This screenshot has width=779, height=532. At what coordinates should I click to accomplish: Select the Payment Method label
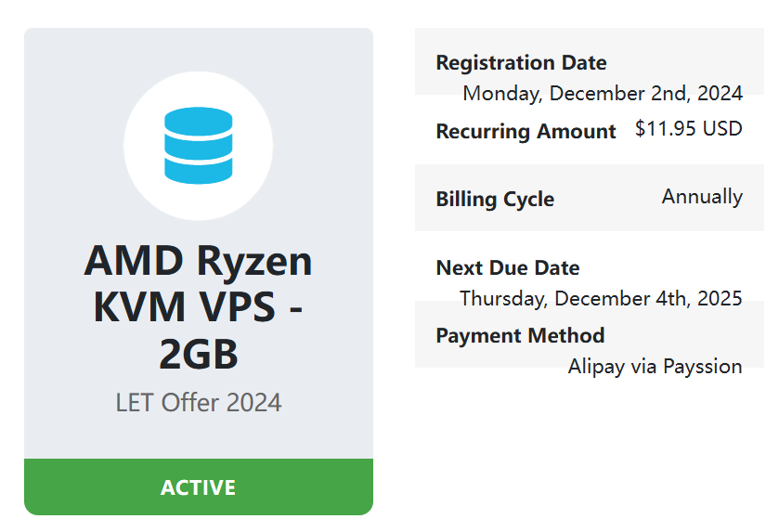520,336
